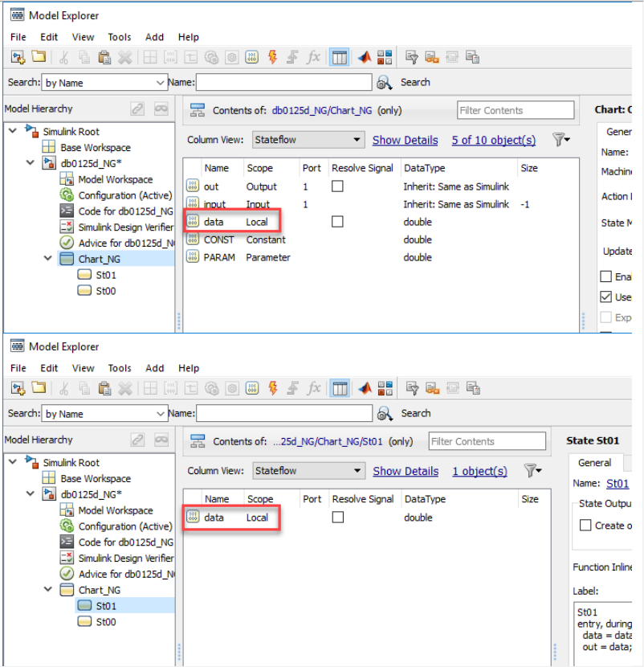This screenshot has width=644, height=667.
Task: Click fx function icon in bottom toolbar
Action: point(314,388)
